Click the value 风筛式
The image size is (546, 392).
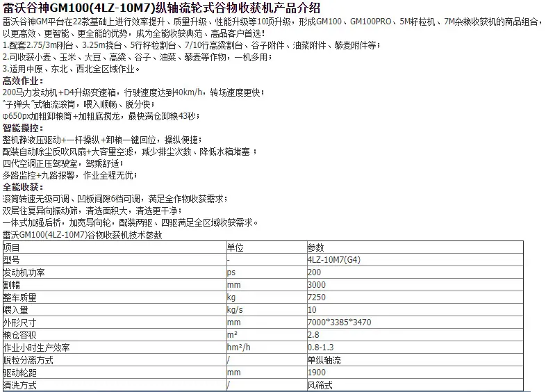(x=320, y=385)
